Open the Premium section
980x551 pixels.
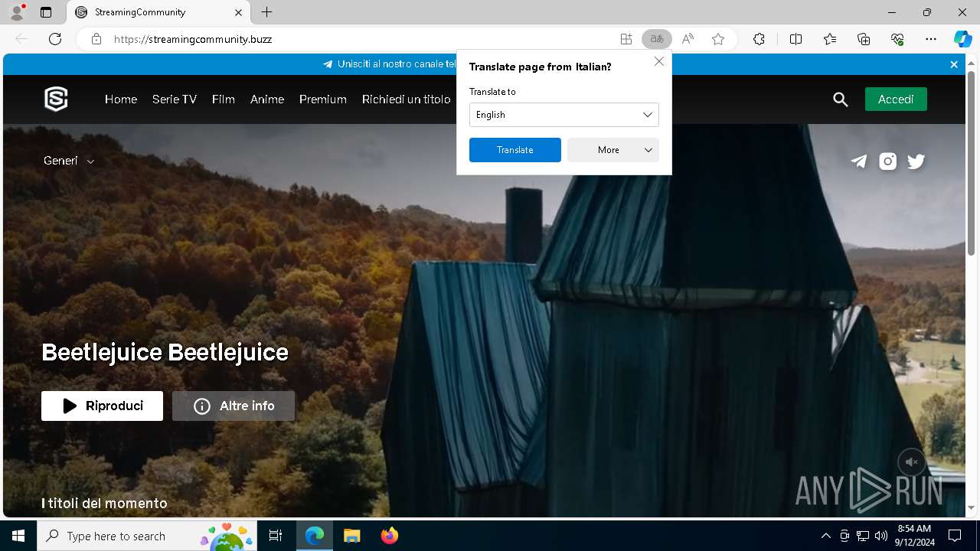(x=323, y=99)
